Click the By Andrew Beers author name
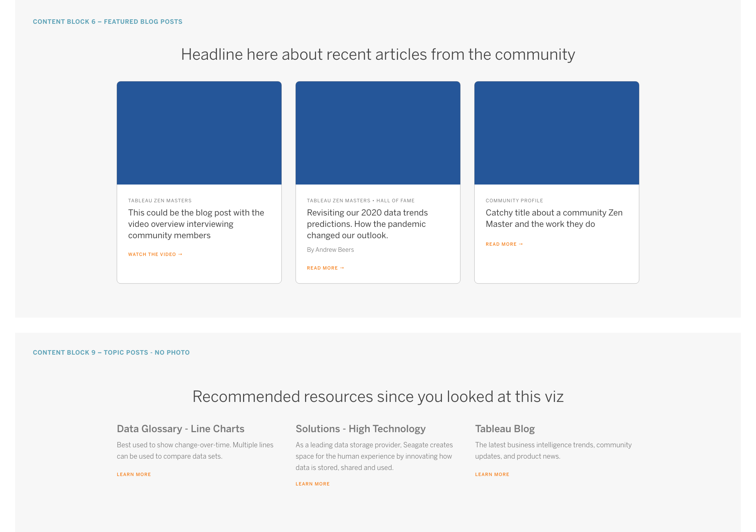The width and height of the screenshot is (756, 532). (330, 250)
